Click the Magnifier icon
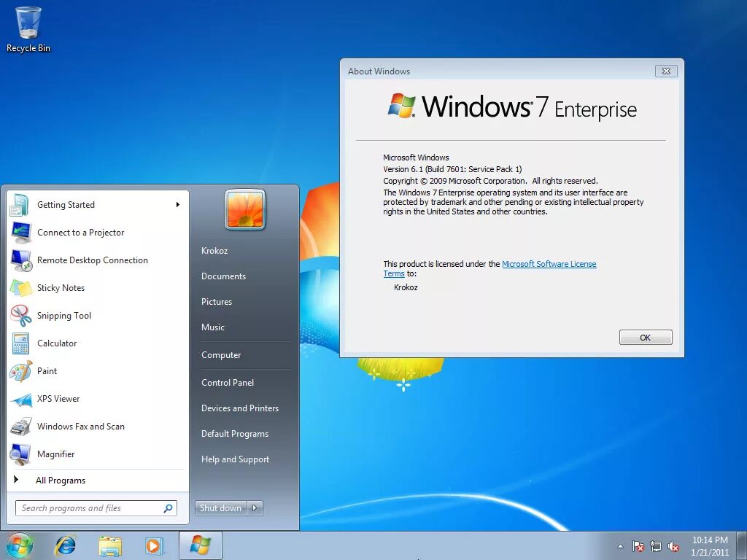The height and width of the screenshot is (560, 747). (20, 454)
